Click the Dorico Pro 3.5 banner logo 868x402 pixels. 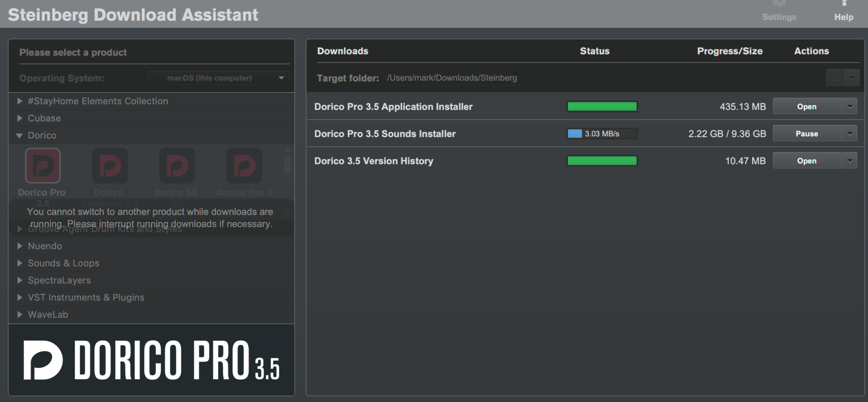[x=151, y=360]
